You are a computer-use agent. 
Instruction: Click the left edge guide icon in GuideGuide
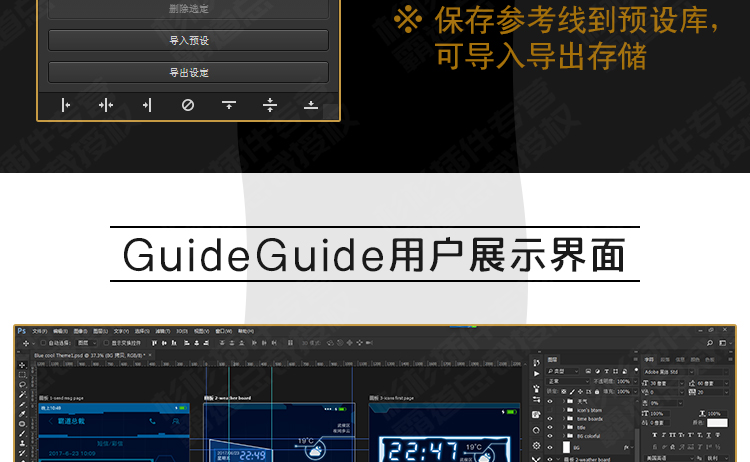(66, 105)
